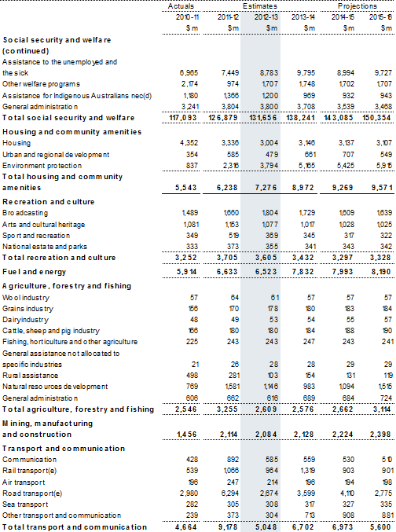Click 'Fishing, horticulture and other agriculture' label
This screenshot has height=532, width=396.
(x=70, y=342)
